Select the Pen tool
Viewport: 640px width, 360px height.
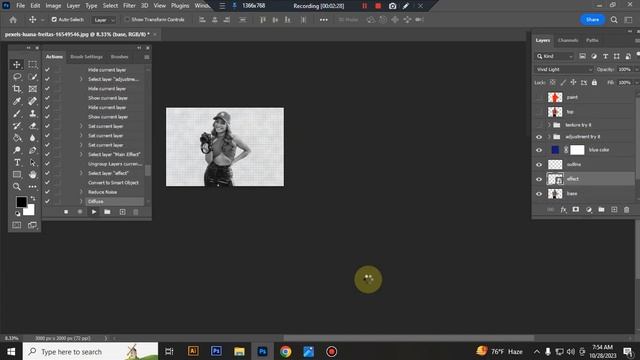click(33, 150)
